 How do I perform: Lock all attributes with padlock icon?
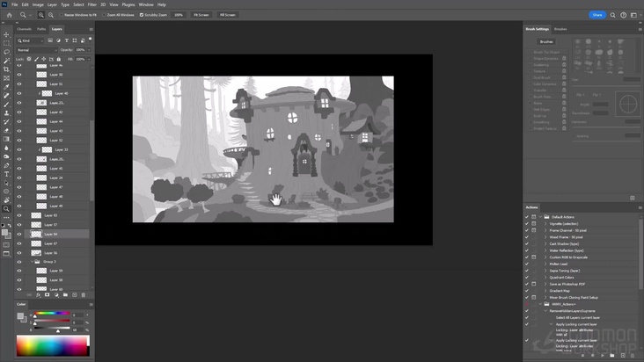(x=59, y=59)
